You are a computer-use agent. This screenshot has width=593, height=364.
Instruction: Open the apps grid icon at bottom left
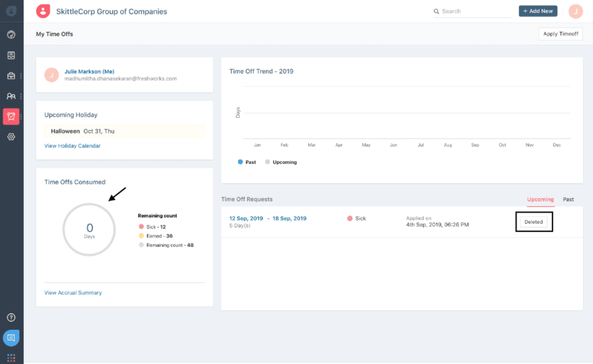click(12, 356)
